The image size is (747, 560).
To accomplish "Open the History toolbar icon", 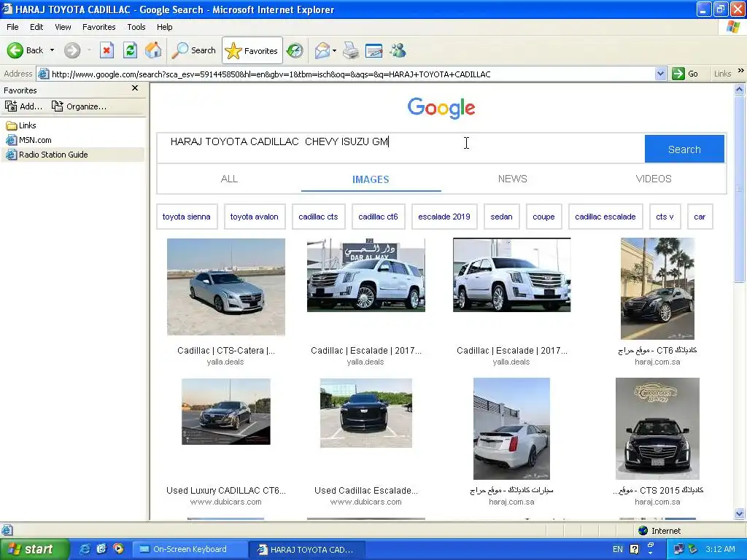I will (295, 50).
